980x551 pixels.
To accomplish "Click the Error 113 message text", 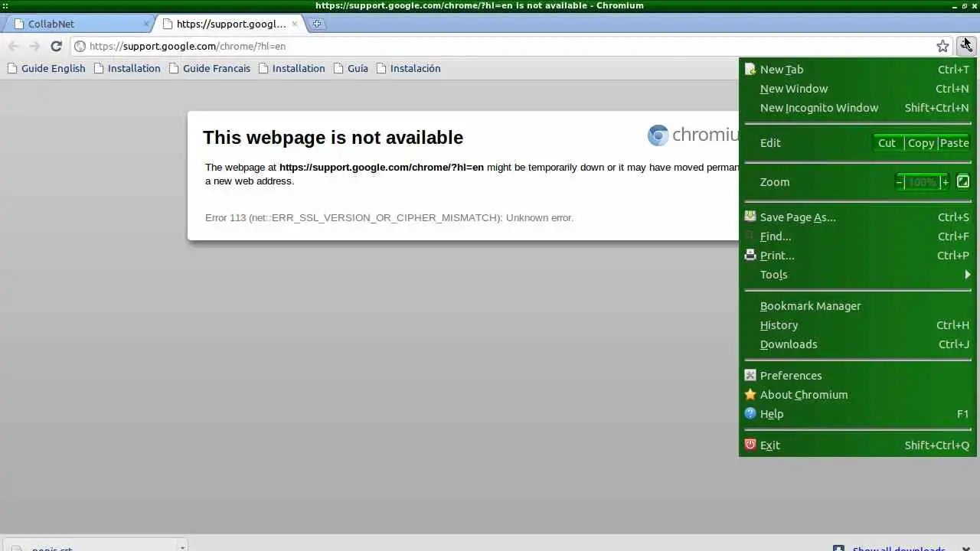I will pyautogui.click(x=389, y=218).
